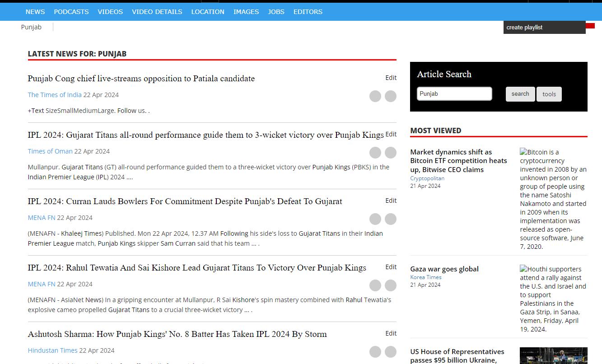Screen dimensions: 602x364
Task: Open Gujarat Titans all-round performance headline
Action: tap(205, 135)
